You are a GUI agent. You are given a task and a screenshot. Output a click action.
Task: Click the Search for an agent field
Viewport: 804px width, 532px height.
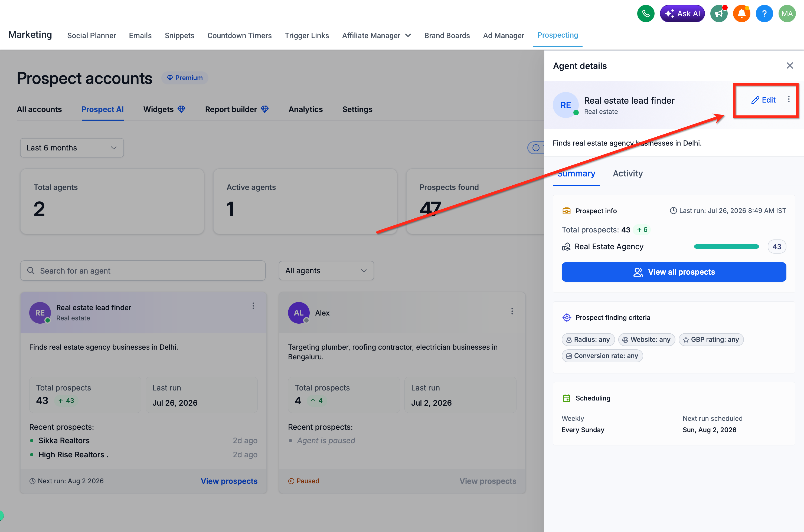pos(143,270)
